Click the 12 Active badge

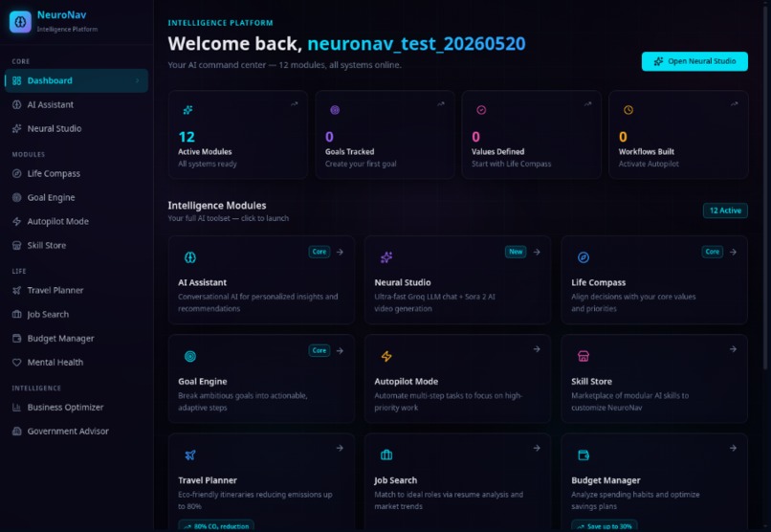pos(725,211)
